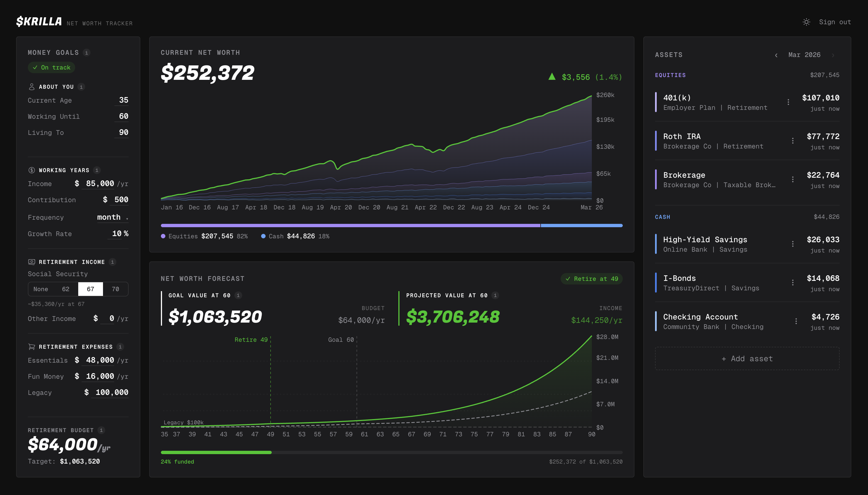
Task: Go to next month after Mar 2026
Action: (833, 55)
